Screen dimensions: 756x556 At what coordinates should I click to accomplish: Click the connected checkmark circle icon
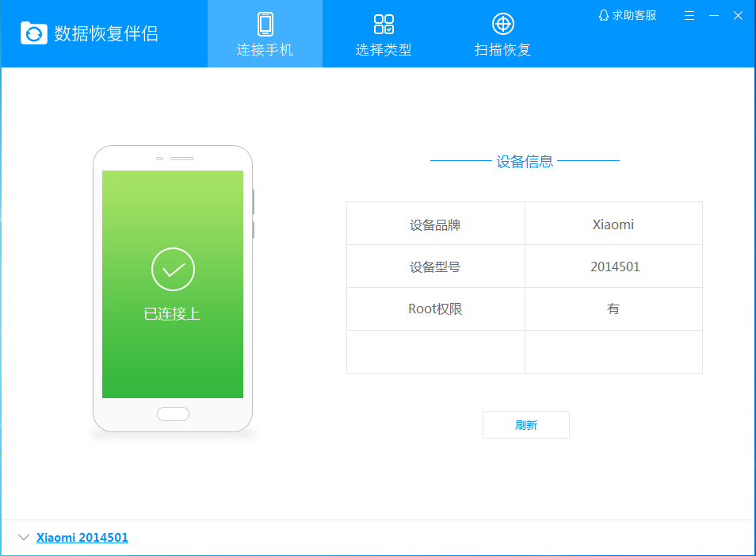173,270
